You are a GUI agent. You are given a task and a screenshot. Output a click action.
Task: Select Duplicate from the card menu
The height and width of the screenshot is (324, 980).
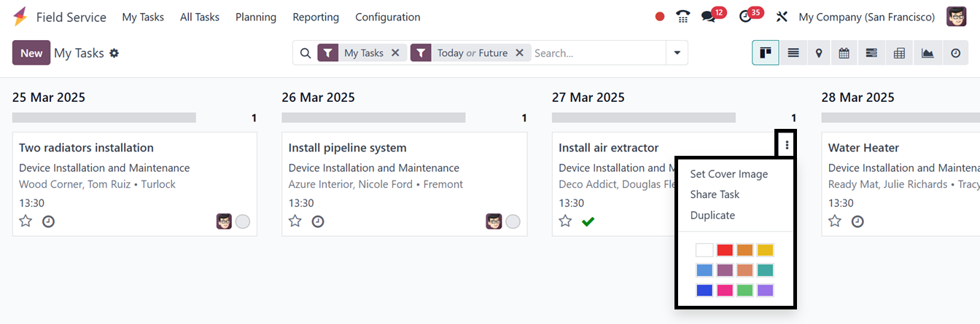pyautogui.click(x=712, y=216)
